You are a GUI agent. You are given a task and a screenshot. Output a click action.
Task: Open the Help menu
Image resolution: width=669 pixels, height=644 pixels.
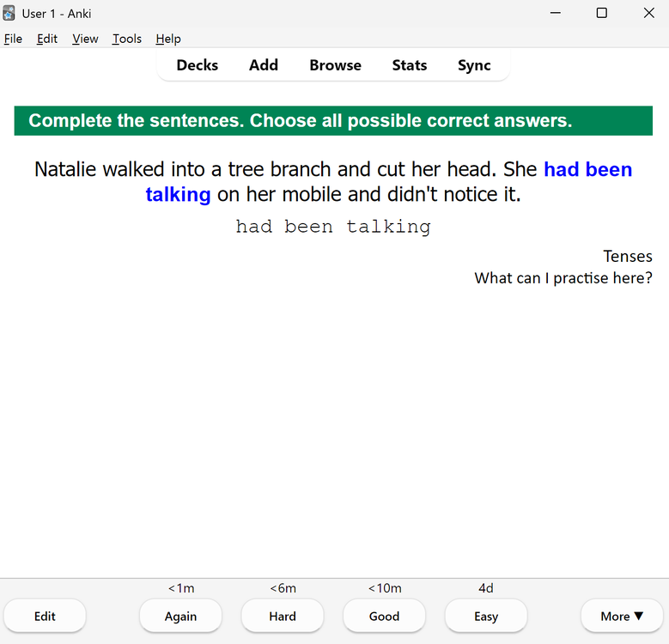(168, 39)
